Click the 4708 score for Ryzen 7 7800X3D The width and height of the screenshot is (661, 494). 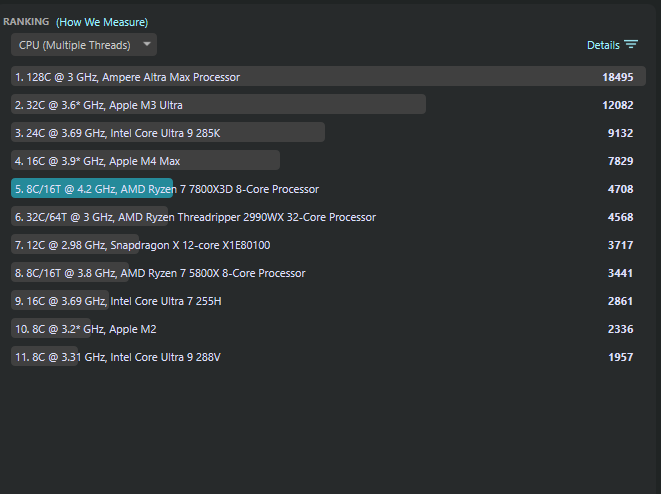[620, 189]
